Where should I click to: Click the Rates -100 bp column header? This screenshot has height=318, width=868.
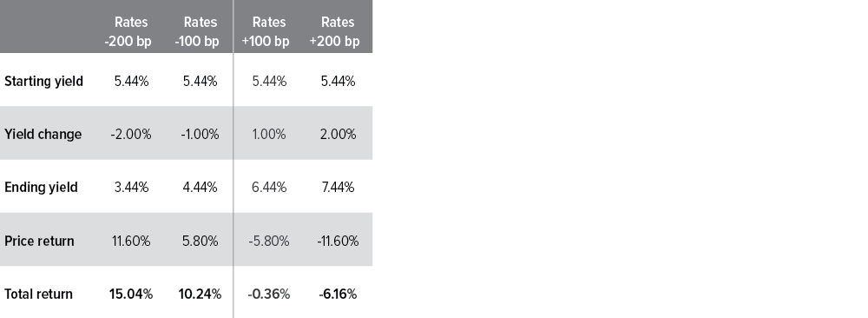197,31
